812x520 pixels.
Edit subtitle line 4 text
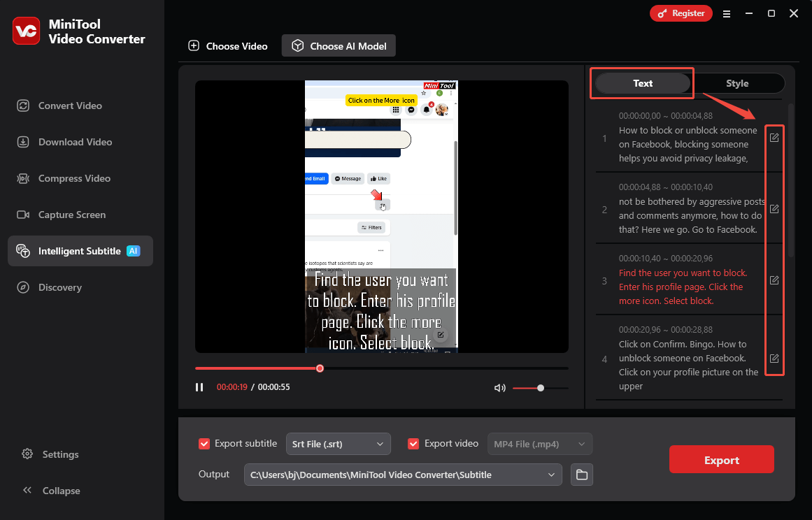(774, 359)
